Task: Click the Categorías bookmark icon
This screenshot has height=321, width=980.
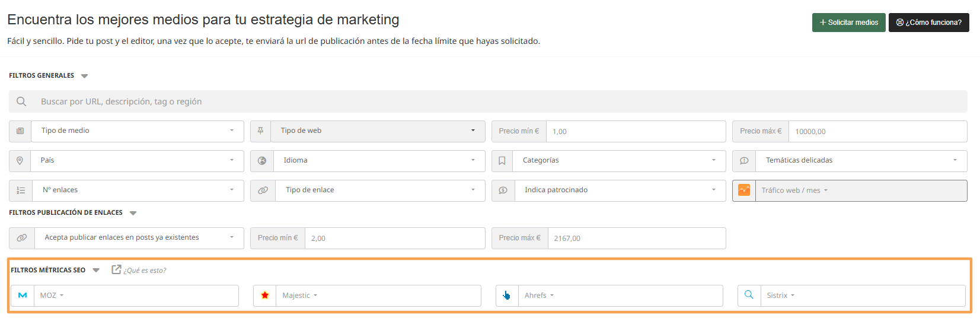Action: pos(502,161)
